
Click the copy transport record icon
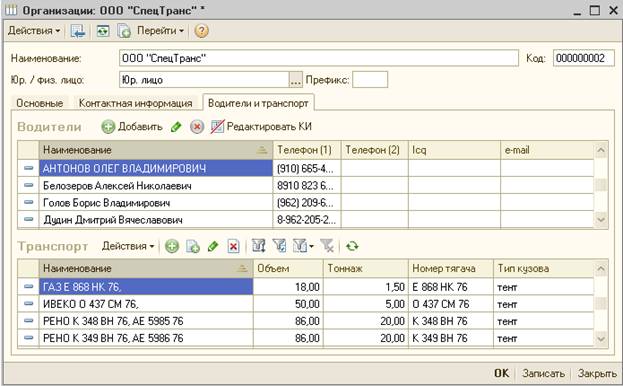pyautogui.click(x=193, y=247)
